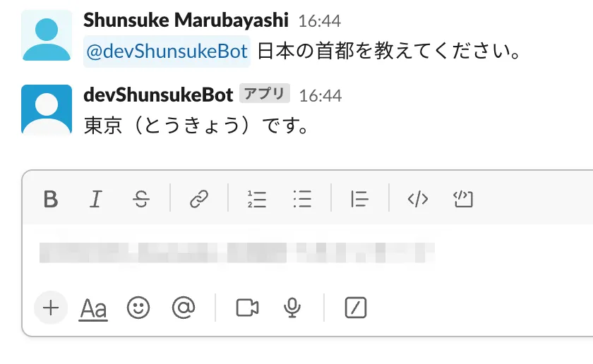Insert a hyperlink into message

tap(199, 200)
